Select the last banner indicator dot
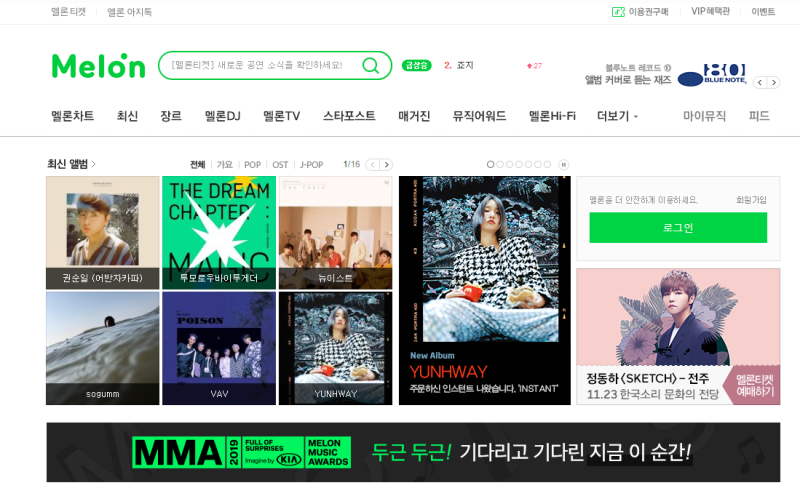The height and width of the screenshot is (488, 800). coord(547,164)
